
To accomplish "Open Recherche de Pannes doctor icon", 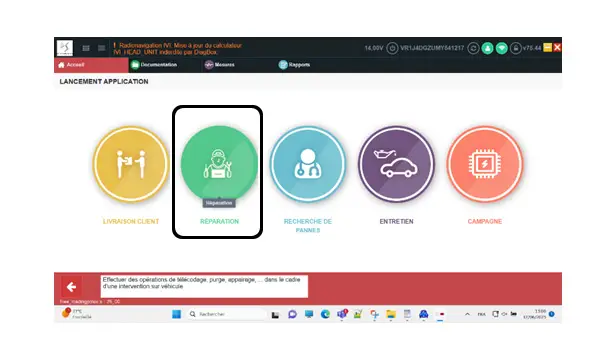I will [x=308, y=164].
